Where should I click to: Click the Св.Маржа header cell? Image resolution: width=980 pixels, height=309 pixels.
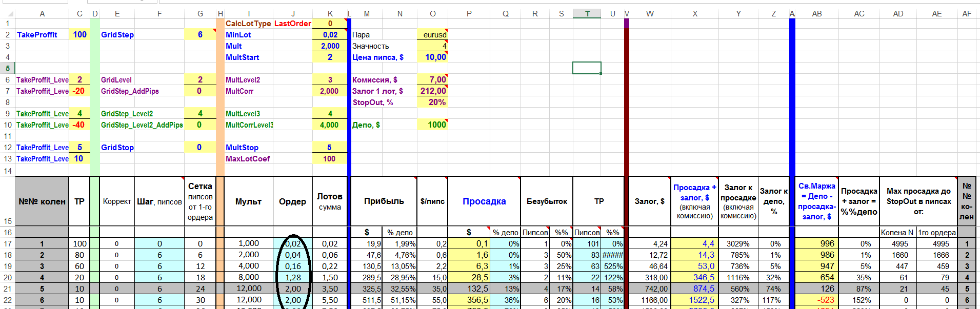[x=817, y=201]
